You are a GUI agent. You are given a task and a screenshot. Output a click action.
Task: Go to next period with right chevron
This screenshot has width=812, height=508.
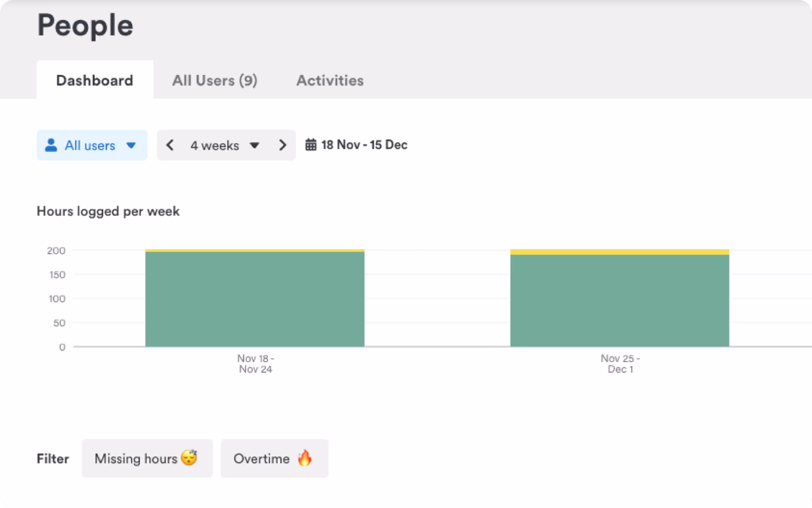283,145
